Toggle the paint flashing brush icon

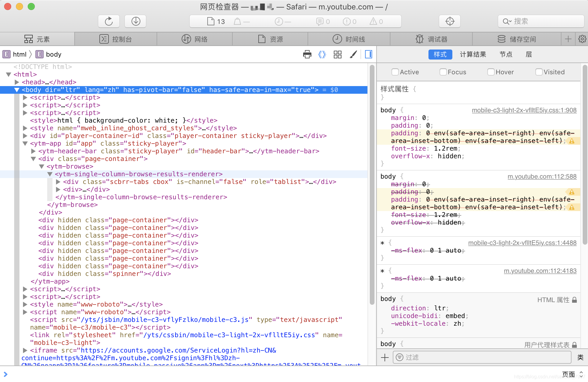coord(353,54)
